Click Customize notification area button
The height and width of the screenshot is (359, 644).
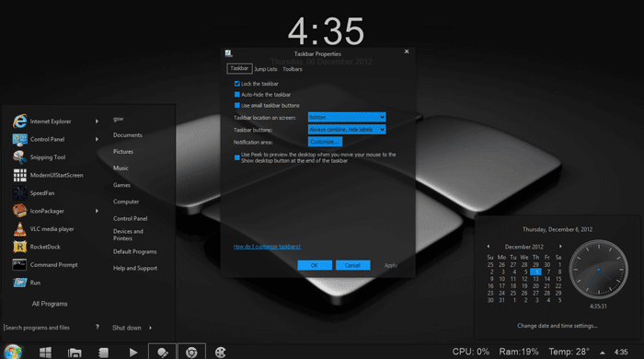click(325, 142)
